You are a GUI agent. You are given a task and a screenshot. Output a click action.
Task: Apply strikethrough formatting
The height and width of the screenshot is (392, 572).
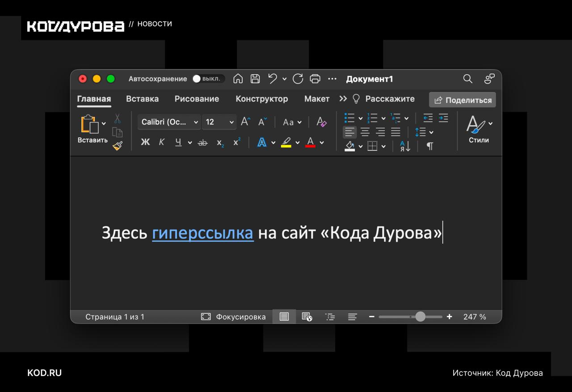pyautogui.click(x=202, y=143)
